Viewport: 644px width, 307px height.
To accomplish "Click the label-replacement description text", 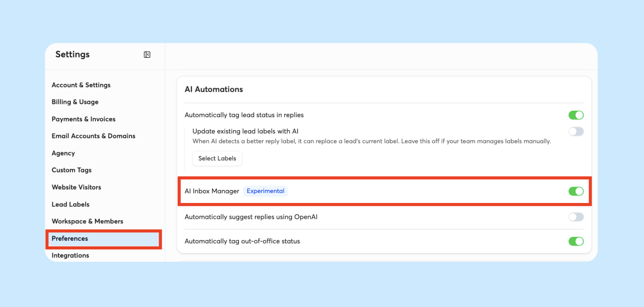I will [x=372, y=141].
